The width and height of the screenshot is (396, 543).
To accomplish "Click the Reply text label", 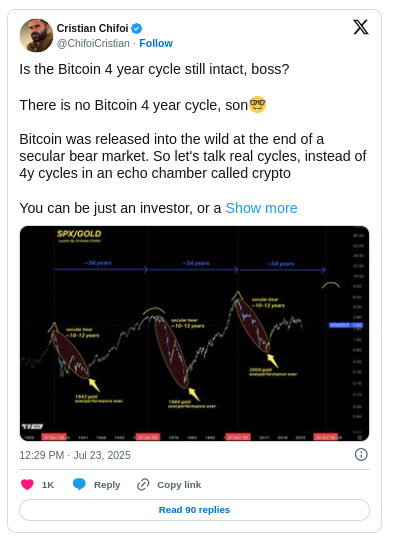I will pos(107,484).
